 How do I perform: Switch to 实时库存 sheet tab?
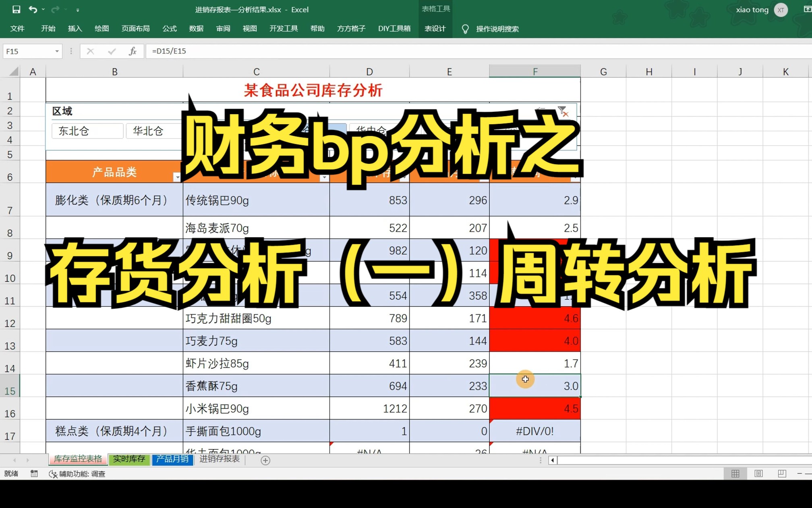point(129,459)
